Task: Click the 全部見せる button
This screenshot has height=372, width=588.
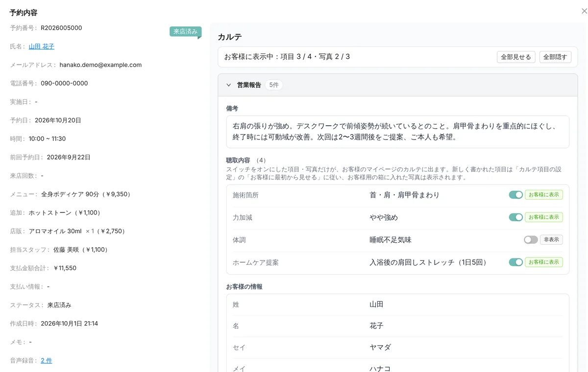Action: coord(516,57)
